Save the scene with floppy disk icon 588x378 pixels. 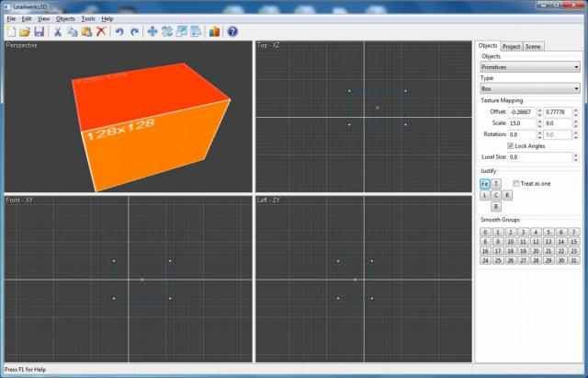(40, 31)
